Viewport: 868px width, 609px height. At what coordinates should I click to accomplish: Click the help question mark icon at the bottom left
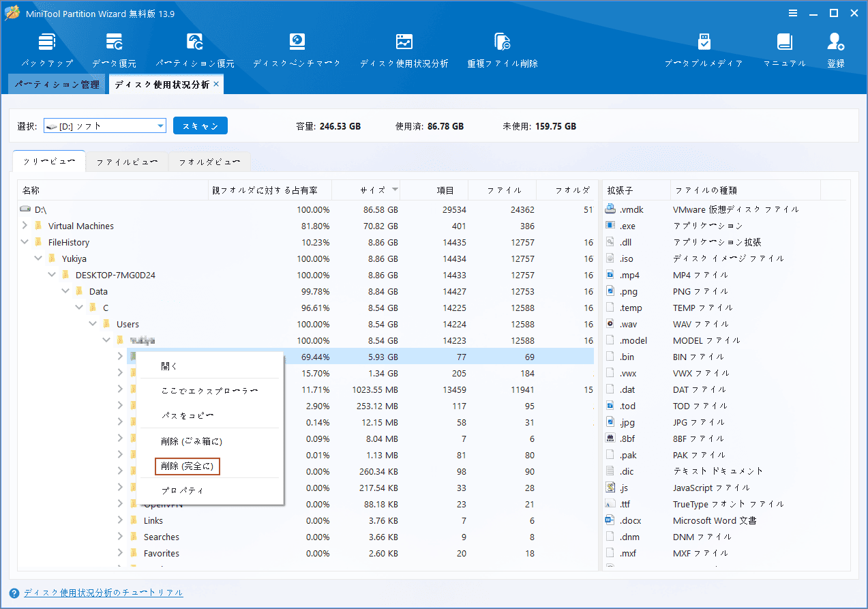(x=14, y=593)
